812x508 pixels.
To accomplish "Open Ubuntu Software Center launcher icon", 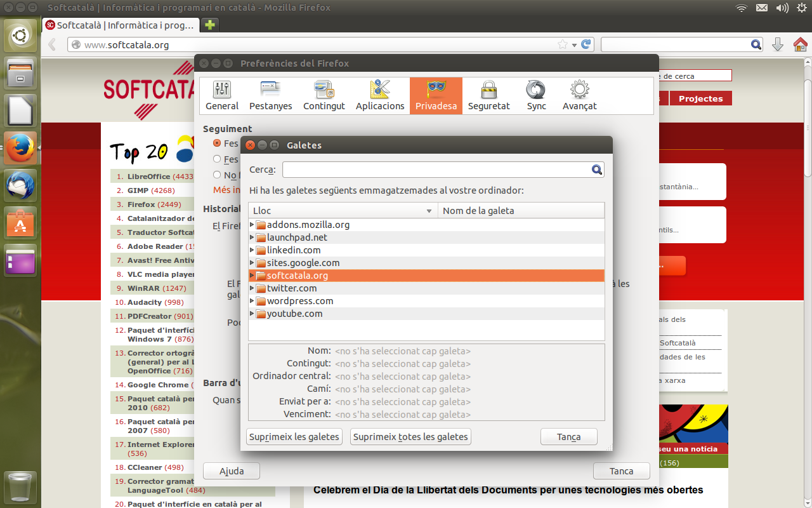I will [21, 223].
